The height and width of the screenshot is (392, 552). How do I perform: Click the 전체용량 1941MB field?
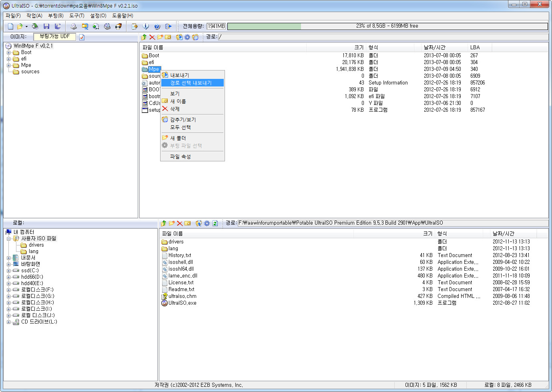pos(216,26)
